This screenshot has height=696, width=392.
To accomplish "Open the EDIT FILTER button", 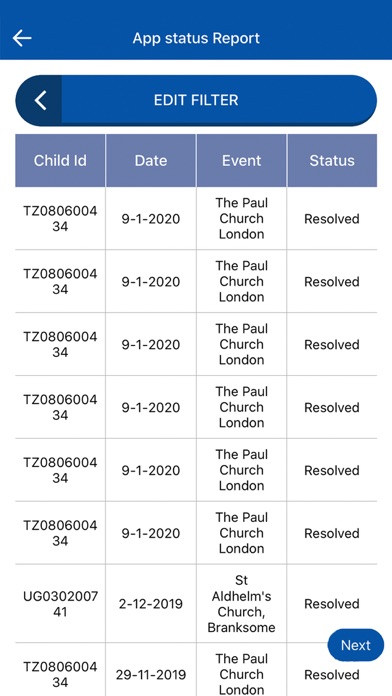I will [196, 100].
